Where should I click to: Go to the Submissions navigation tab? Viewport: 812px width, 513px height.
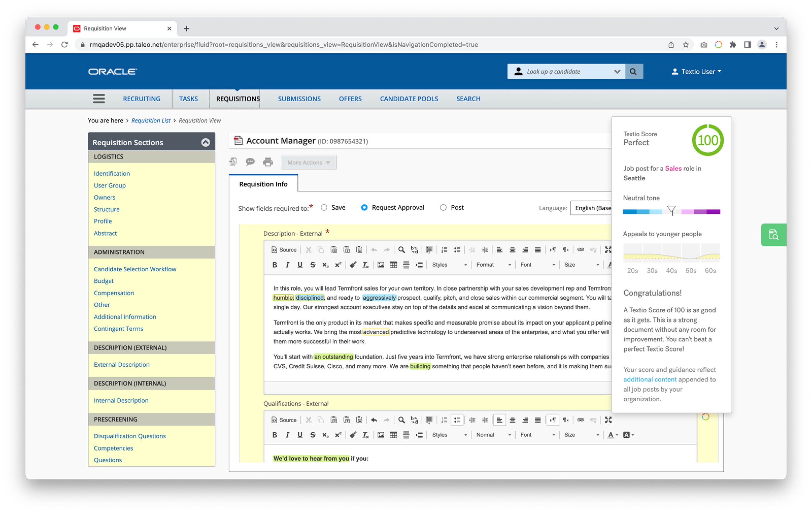coord(299,99)
